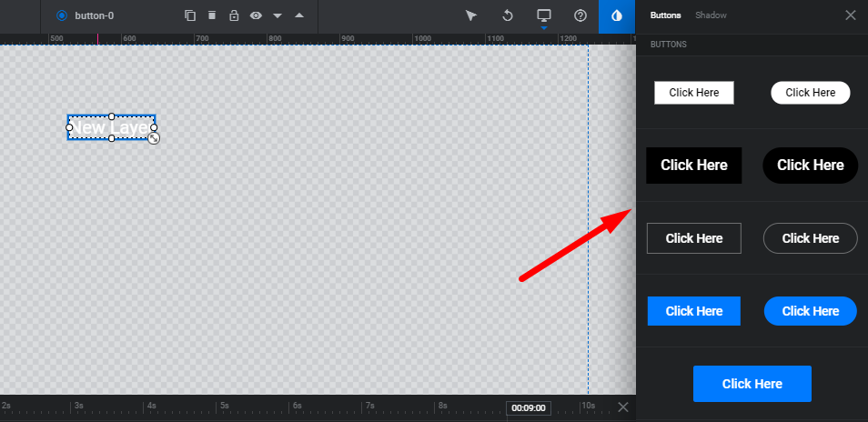Select the pointer selection tool
The height and width of the screenshot is (422, 868).
[471, 15]
